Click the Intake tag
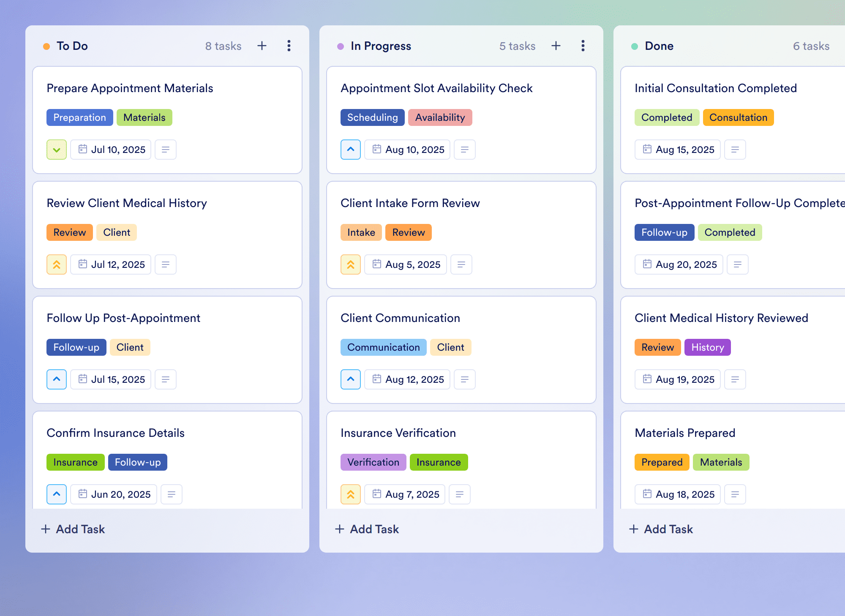845x616 pixels. pos(361,232)
